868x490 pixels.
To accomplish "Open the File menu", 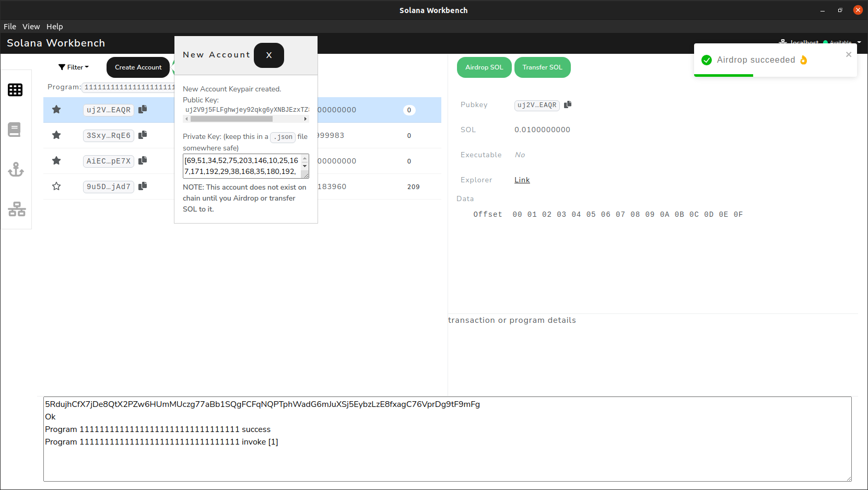I will (x=10, y=27).
